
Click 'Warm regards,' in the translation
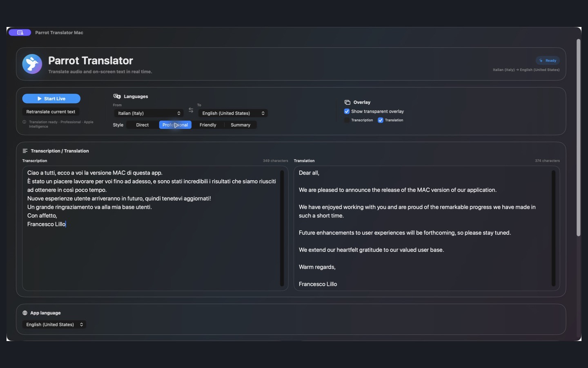(x=317, y=267)
